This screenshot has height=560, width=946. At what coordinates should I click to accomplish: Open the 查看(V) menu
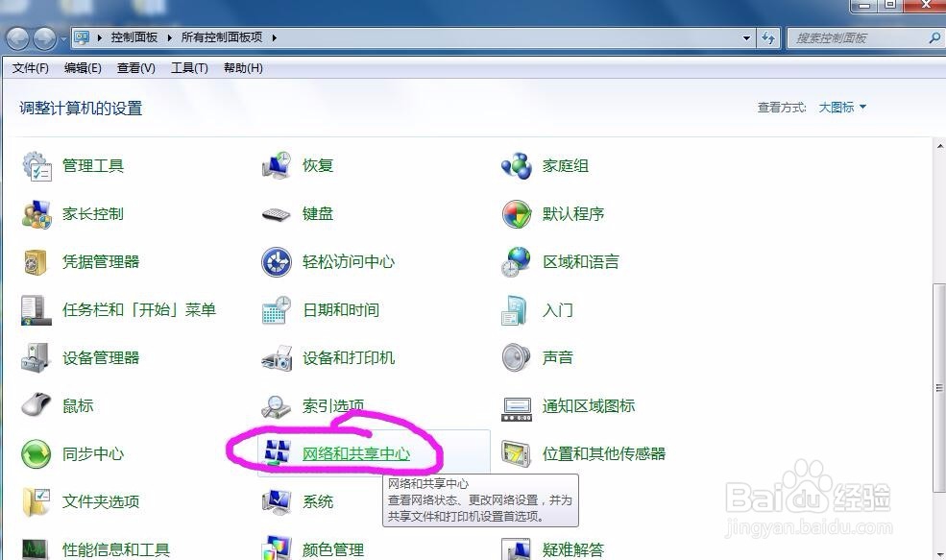pyautogui.click(x=135, y=67)
